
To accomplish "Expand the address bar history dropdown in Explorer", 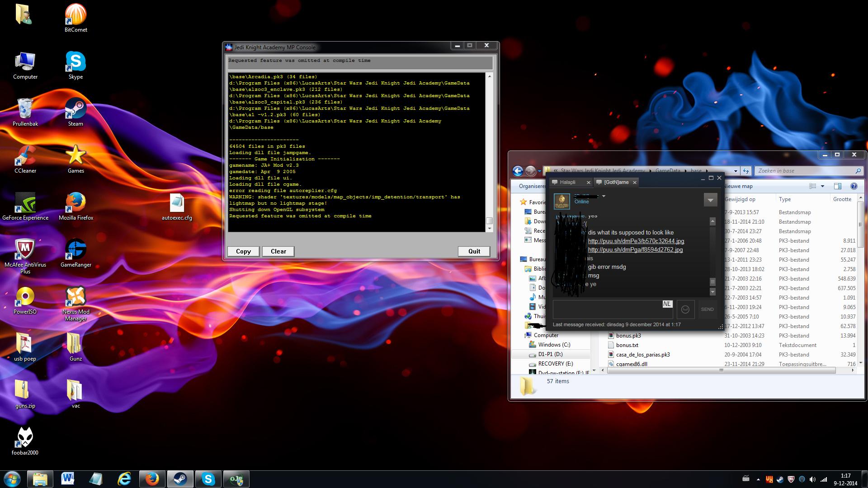I will tap(736, 171).
